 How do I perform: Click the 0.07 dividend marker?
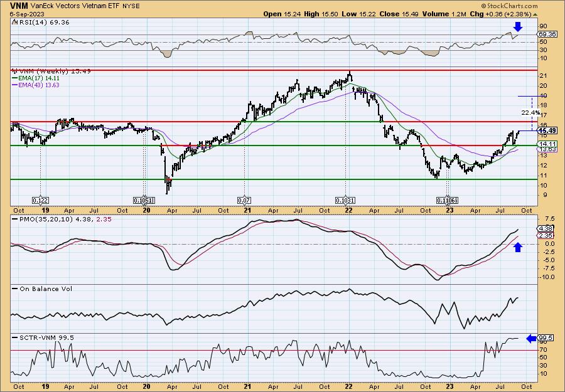[x=244, y=201]
